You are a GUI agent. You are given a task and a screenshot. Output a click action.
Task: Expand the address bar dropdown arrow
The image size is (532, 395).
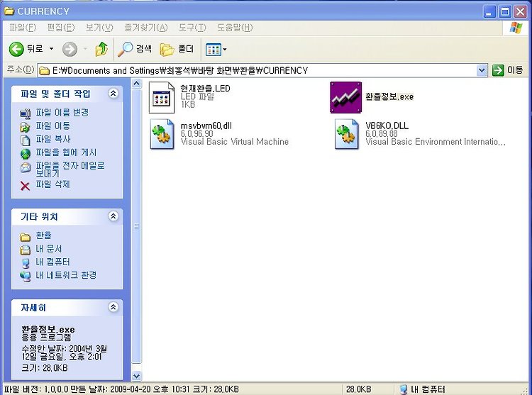click(x=482, y=70)
